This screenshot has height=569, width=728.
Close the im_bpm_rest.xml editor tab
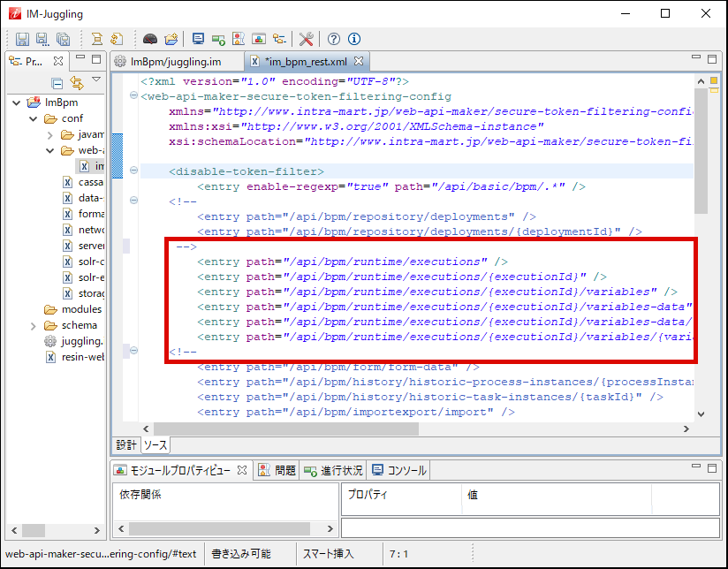[x=360, y=62]
